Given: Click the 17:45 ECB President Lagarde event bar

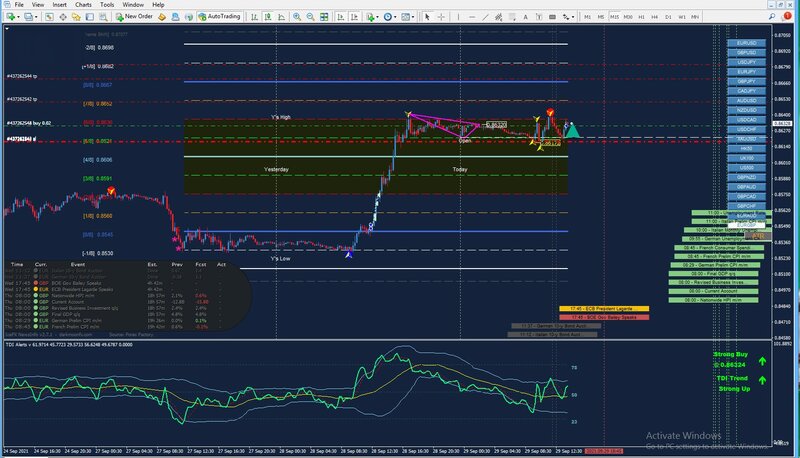Looking at the screenshot, I should click(x=604, y=309).
